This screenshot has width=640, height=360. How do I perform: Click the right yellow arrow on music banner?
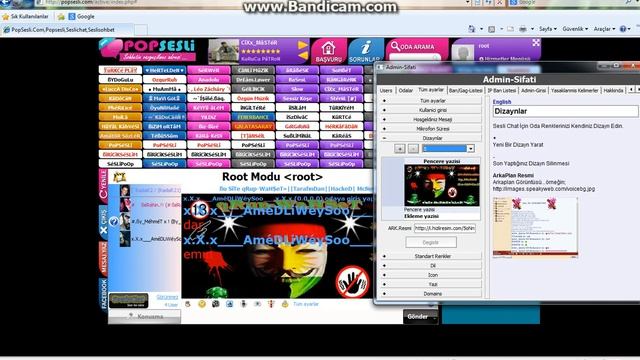(302, 45)
